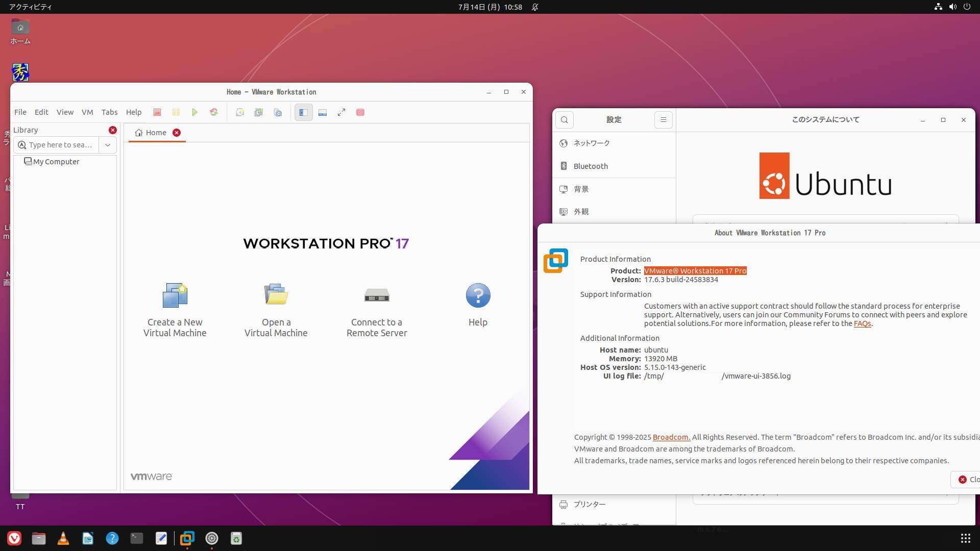Click the Revert to Snapshot toolbar icon
Viewport: 980px width, 551px height.
click(x=259, y=112)
